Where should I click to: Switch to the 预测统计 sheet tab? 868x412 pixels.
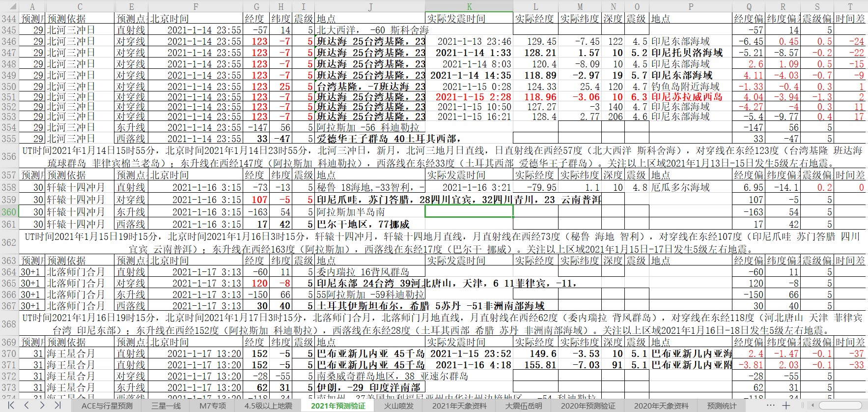tap(722, 406)
